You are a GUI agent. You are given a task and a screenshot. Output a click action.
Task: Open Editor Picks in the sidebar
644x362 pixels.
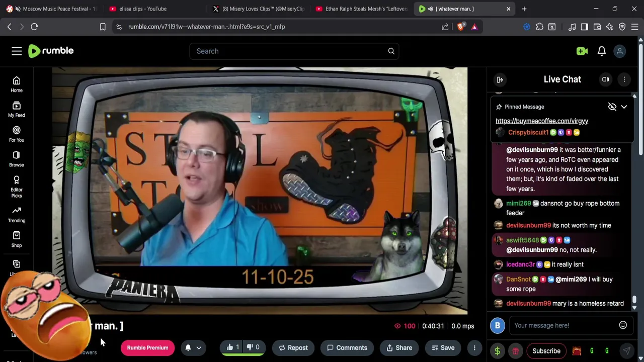pyautogui.click(x=17, y=187)
